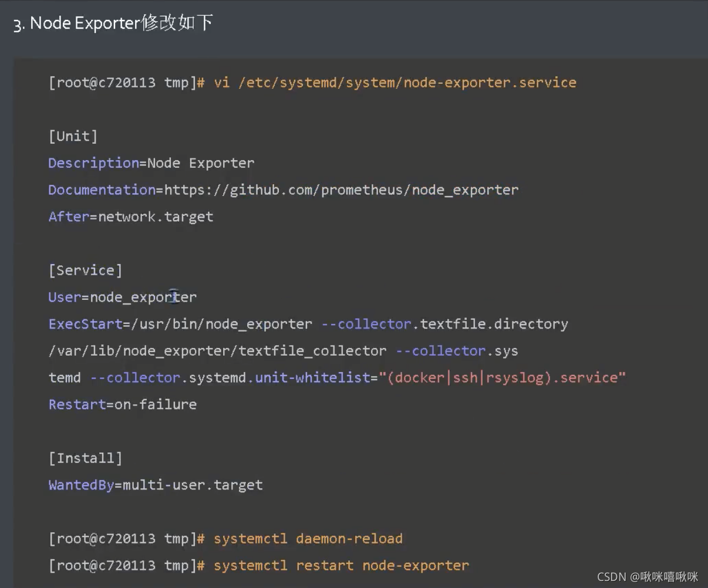Click the heading "3. Node Exporter修改如下"
Image resolution: width=708 pixels, height=588 pixels.
coord(112,23)
